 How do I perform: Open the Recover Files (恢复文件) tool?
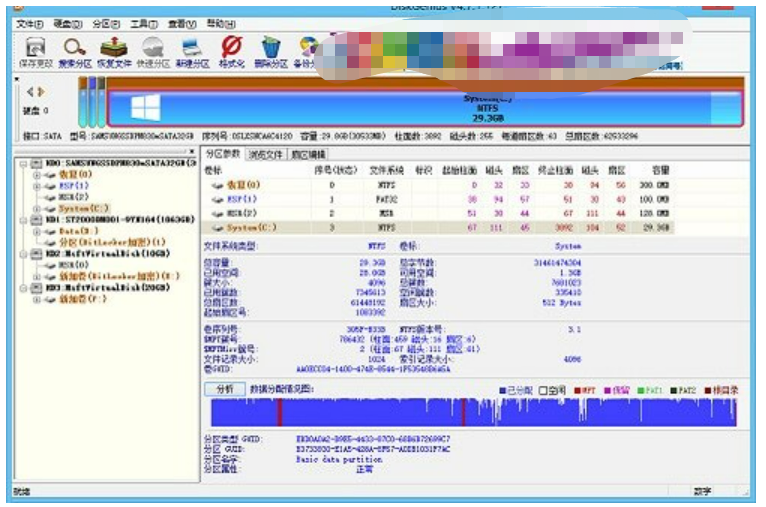tap(114, 50)
